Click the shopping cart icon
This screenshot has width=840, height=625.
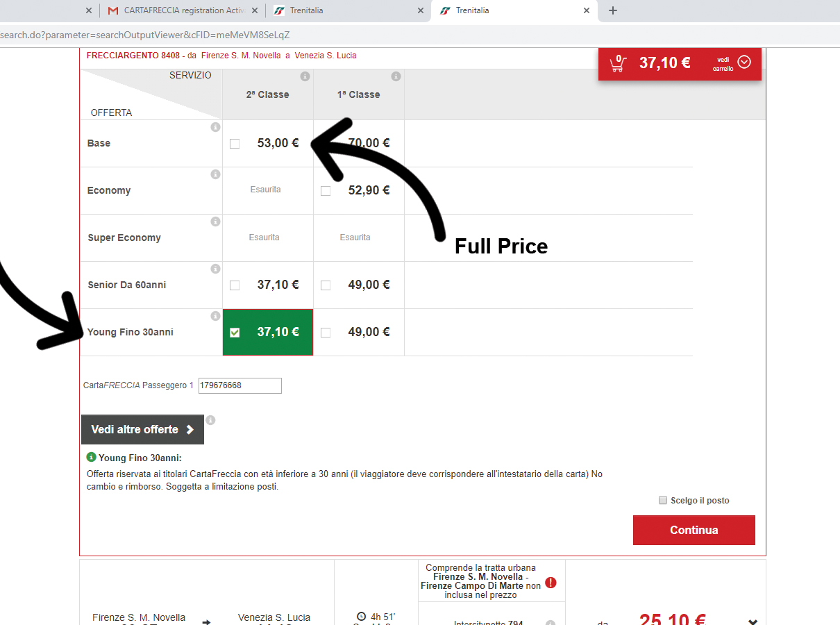point(617,63)
